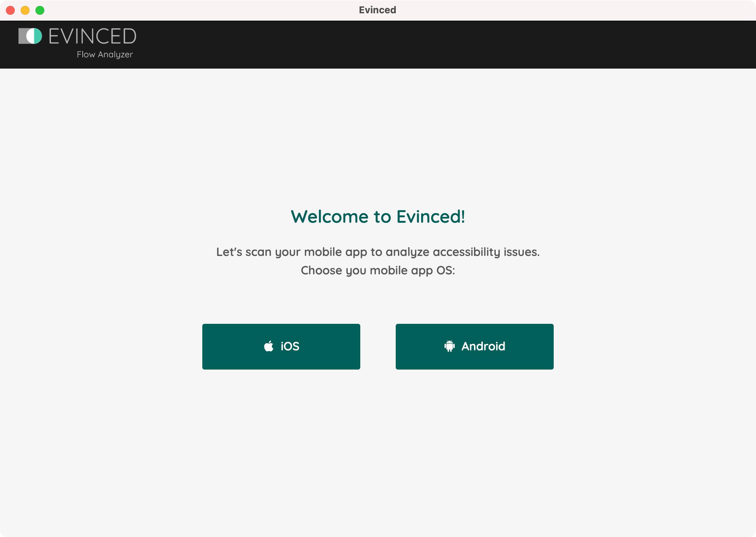
Task: Click the green maximize traffic light button
Action: (x=39, y=10)
